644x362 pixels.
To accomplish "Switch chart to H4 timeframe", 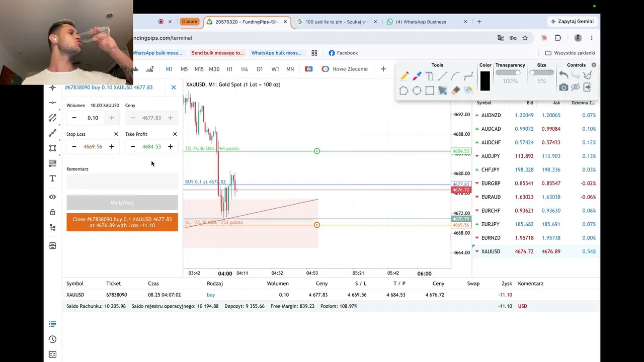I will tap(245, 69).
